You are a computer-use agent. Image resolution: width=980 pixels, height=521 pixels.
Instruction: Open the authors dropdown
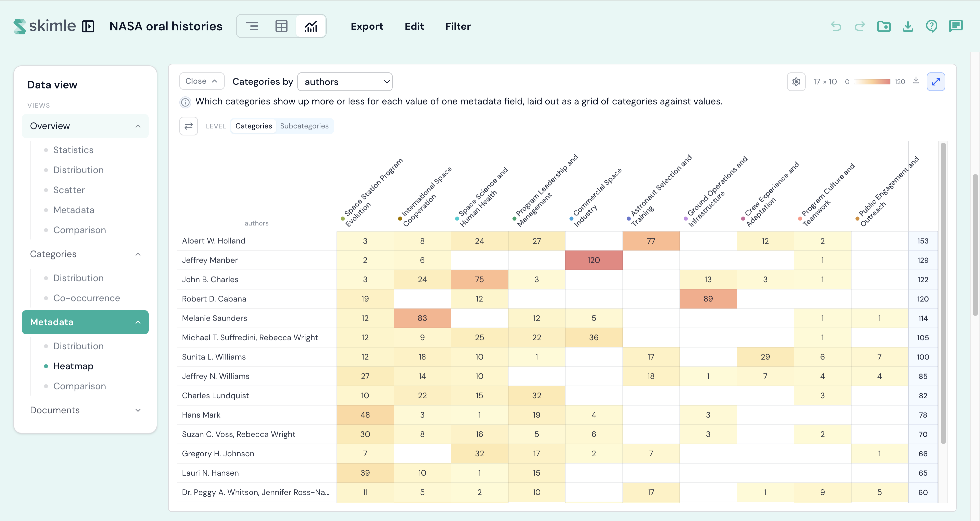click(345, 81)
